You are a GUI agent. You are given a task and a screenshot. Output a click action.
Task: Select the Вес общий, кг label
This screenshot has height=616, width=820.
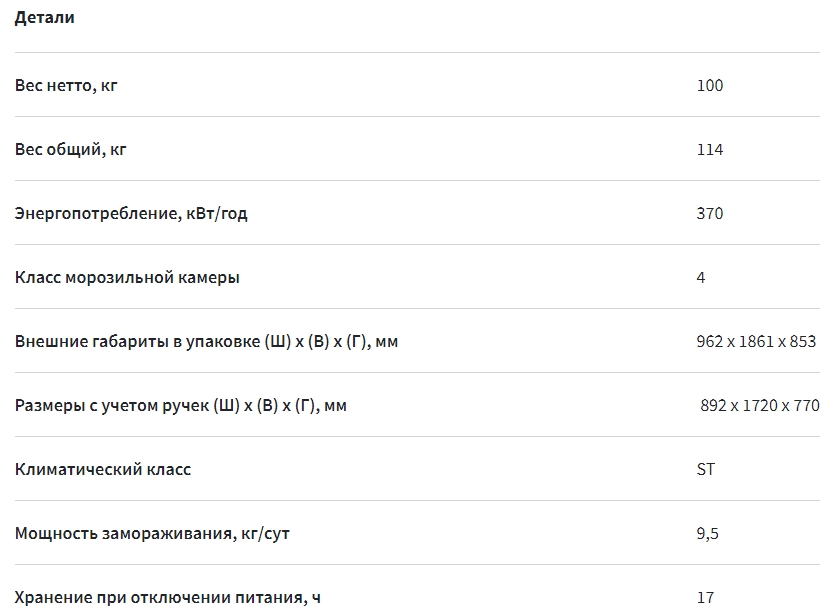click(x=71, y=149)
